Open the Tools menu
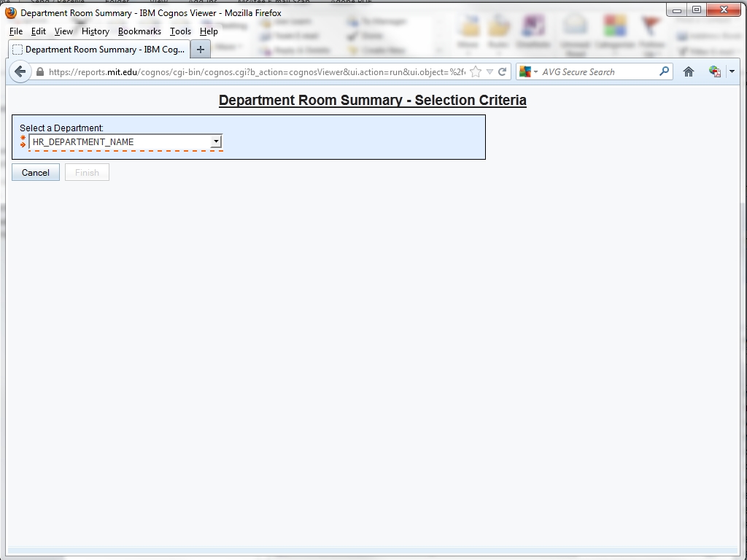Image resolution: width=747 pixels, height=560 pixels. (x=180, y=31)
